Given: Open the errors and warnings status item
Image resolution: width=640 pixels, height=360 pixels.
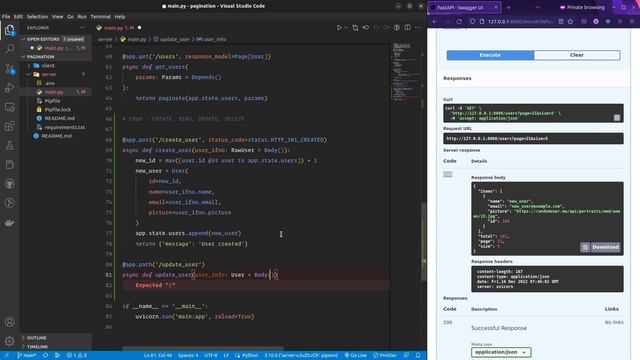Looking at the screenshot, I should tap(77, 356).
